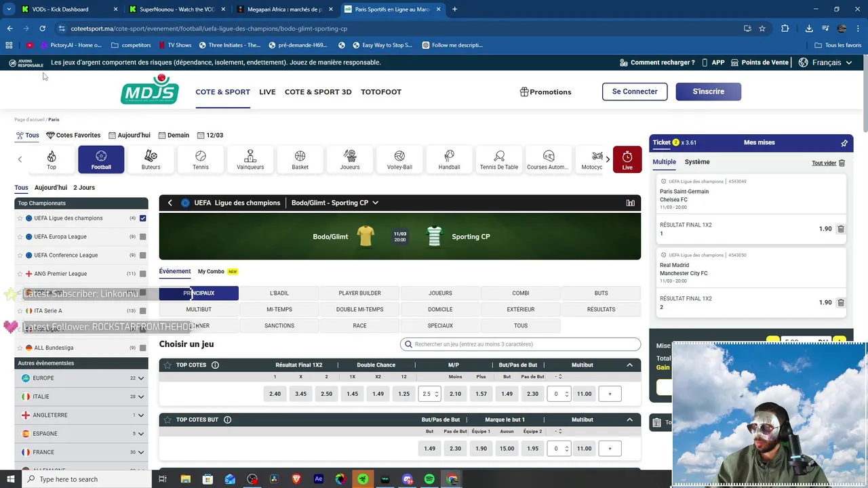
Task: Select the Courses Autom... category icon
Action: pyautogui.click(x=548, y=160)
